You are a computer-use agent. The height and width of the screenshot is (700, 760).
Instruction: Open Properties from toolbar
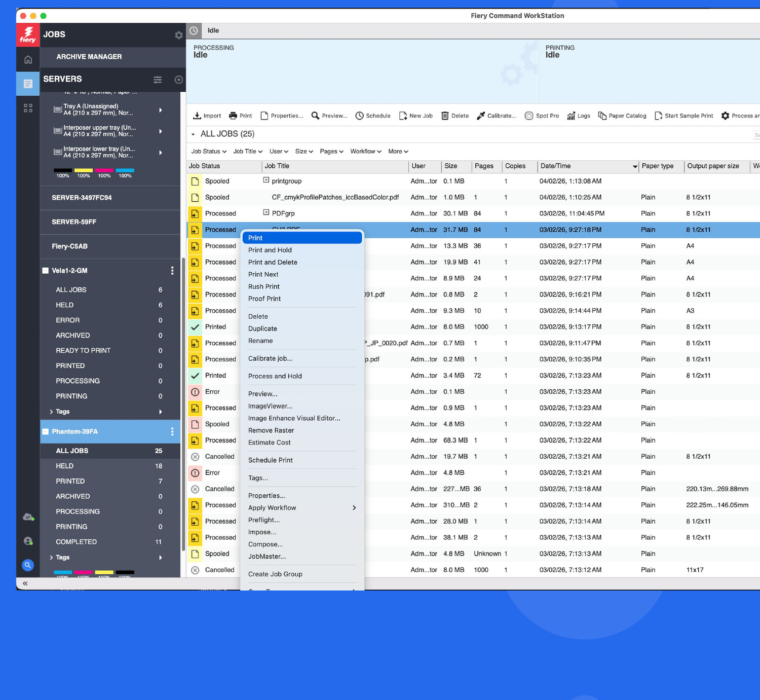(x=282, y=116)
